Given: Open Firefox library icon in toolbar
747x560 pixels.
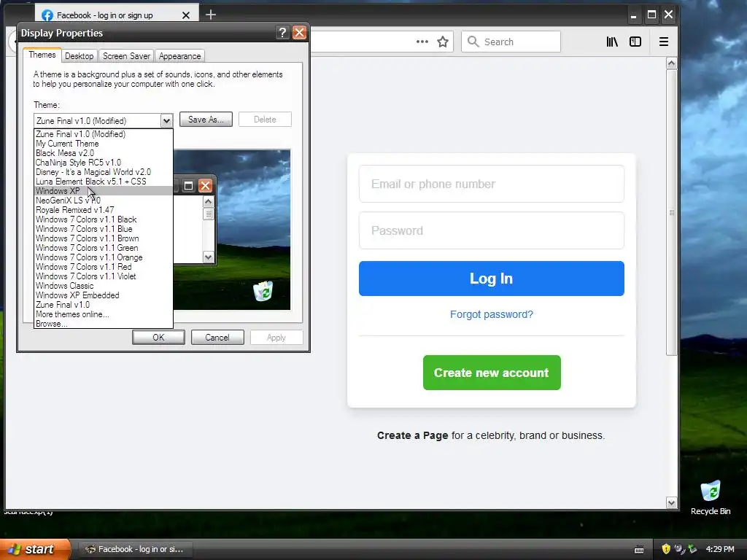Looking at the screenshot, I should coord(612,42).
